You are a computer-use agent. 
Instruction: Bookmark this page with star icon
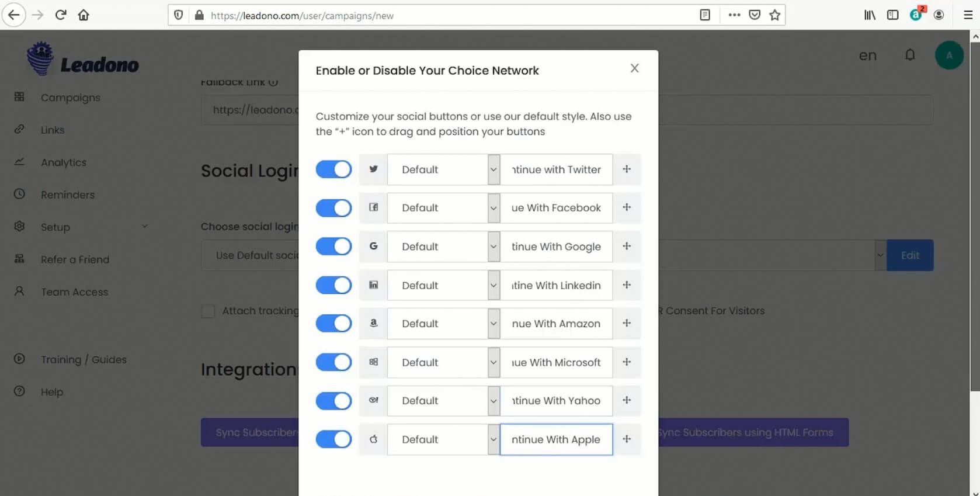click(775, 15)
